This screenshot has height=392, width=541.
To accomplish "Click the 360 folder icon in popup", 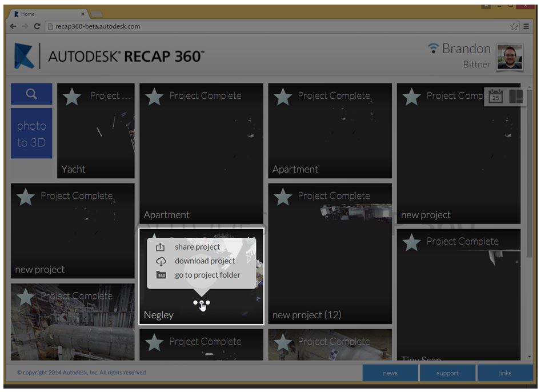I will tap(161, 275).
